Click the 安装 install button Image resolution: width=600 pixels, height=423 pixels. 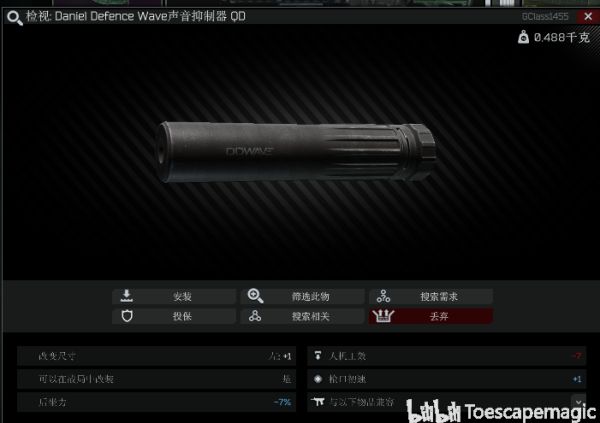click(174, 296)
